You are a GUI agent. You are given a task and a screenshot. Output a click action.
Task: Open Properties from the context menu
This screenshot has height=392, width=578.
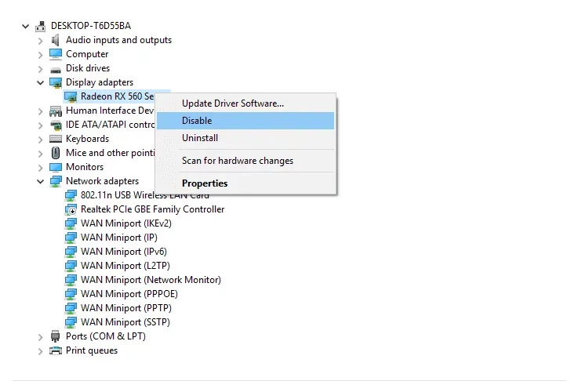pyautogui.click(x=245, y=183)
